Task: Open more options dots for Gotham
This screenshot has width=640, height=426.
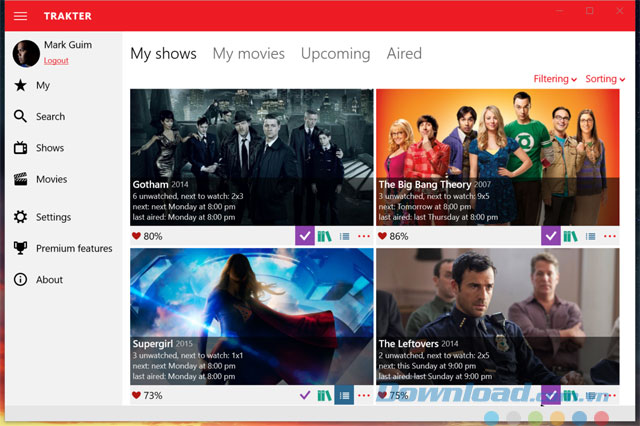Action: [364, 236]
